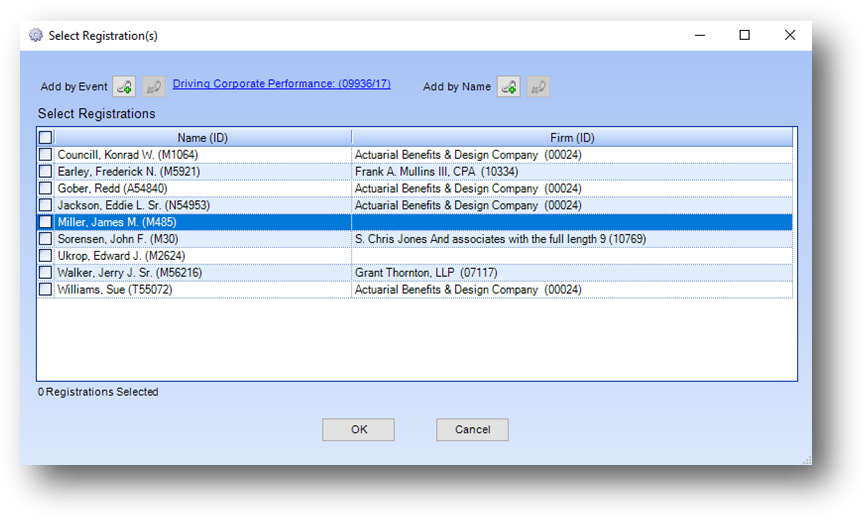Check the Councill, Konrad W. row
The image size is (866, 520).
pos(45,155)
